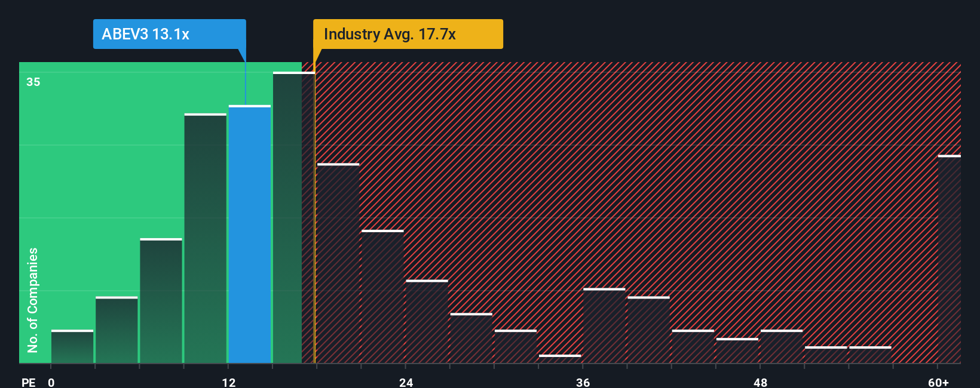Click the first bar at PE 0
This screenshot has height=388, width=980.
(x=72, y=346)
